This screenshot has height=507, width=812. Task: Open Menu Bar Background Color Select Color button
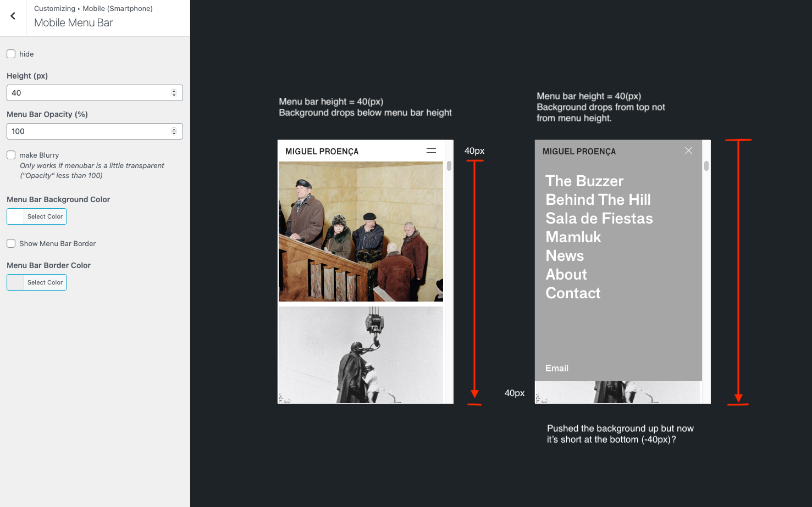coord(45,216)
